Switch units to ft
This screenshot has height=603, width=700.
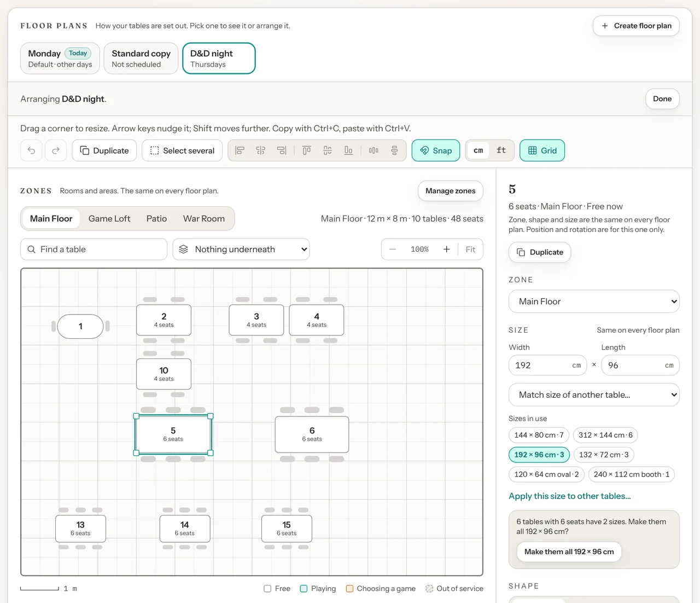coord(501,150)
